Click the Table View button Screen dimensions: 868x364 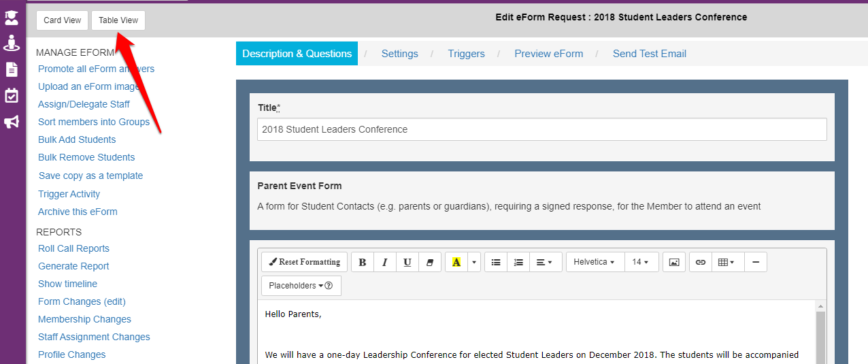coord(118,20)
